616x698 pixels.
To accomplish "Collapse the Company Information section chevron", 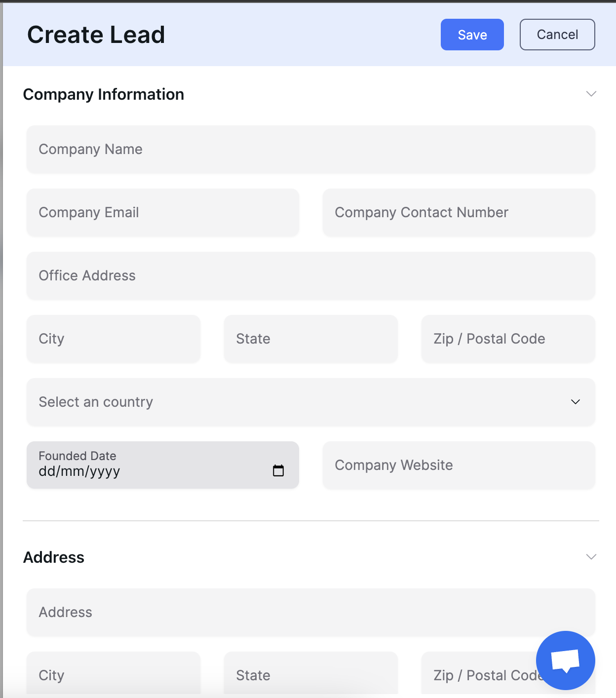I will [591, 94].
